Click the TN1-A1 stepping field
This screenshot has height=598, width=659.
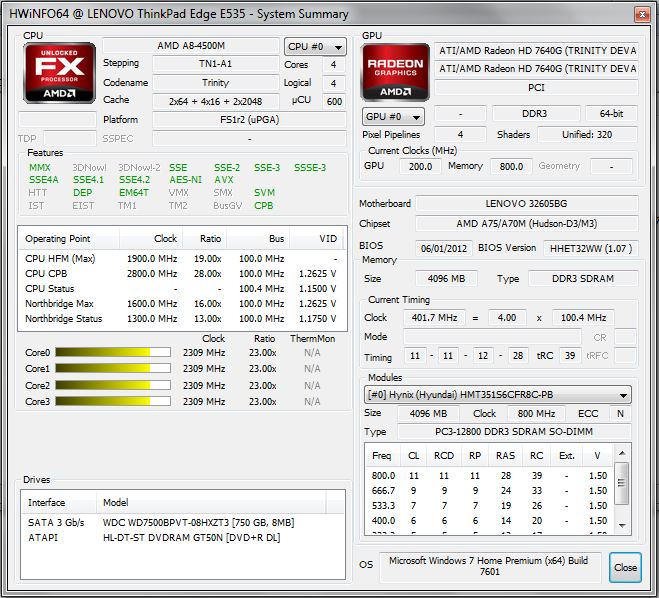(x=216, y=64)
